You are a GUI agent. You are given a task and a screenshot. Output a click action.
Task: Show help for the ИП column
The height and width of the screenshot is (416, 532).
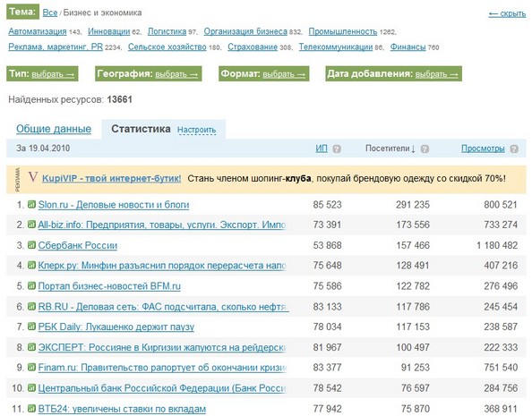tap(337, 149)
